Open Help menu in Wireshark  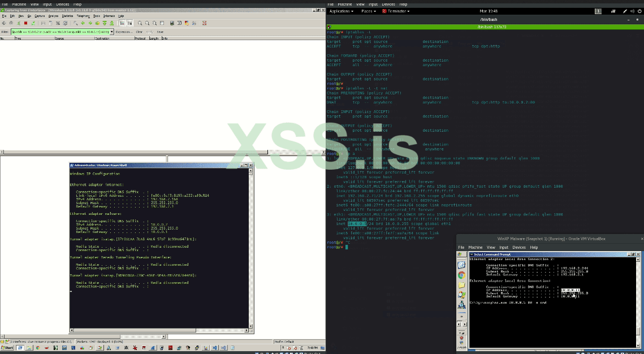[121, 16]
